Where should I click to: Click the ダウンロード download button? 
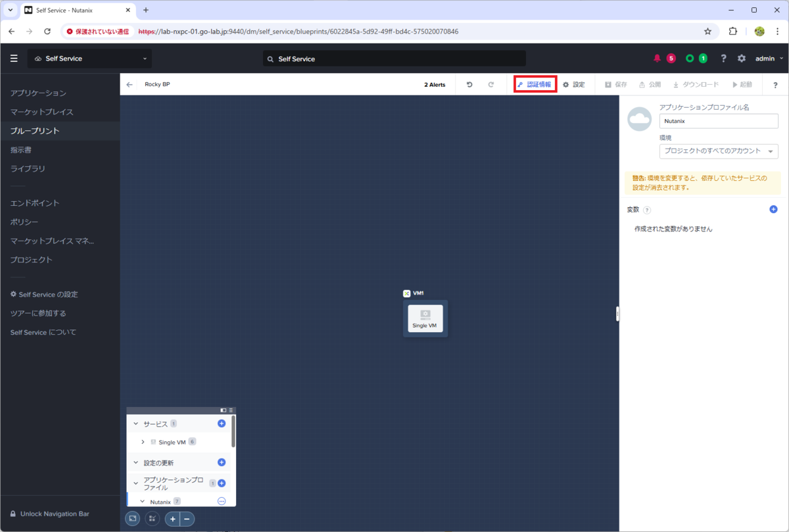696,85
